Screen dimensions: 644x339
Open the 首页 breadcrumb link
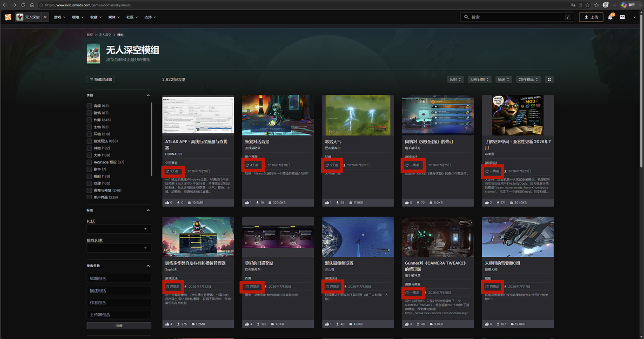90,35
